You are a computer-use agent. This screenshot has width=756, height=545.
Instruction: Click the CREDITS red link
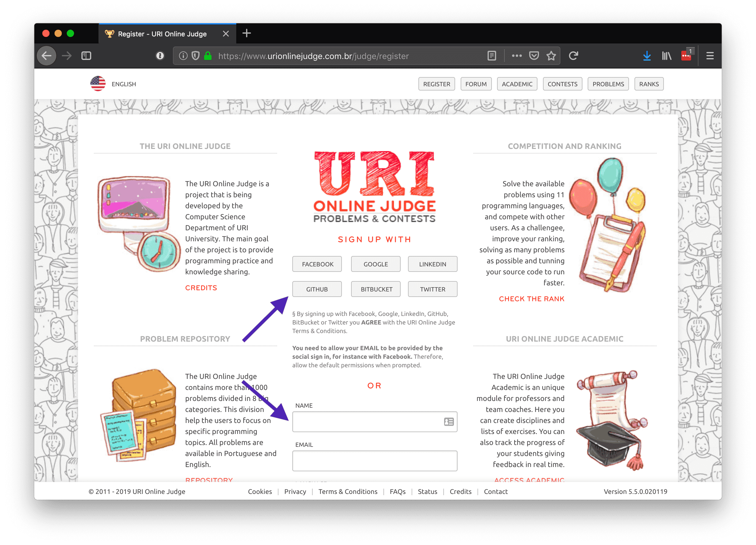pos(201,287)
